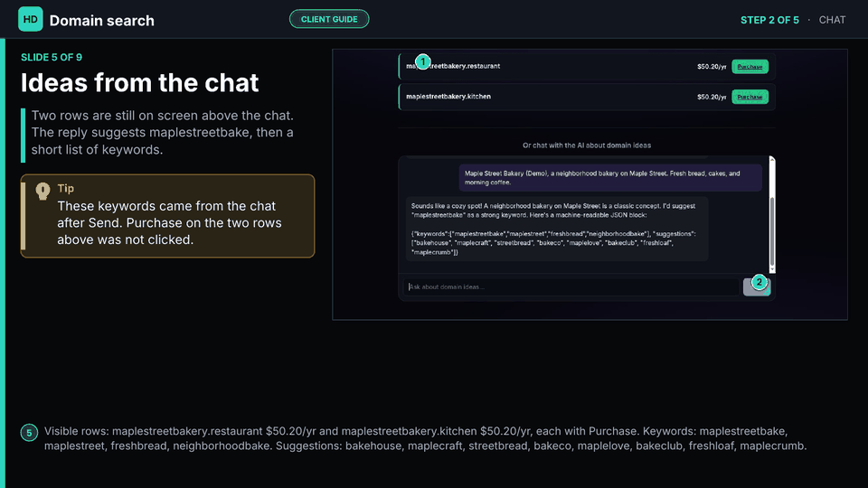The image size is (868, 488).
Task: Click the chat scrollbar up arrow
Action: [x=772, y=159]
